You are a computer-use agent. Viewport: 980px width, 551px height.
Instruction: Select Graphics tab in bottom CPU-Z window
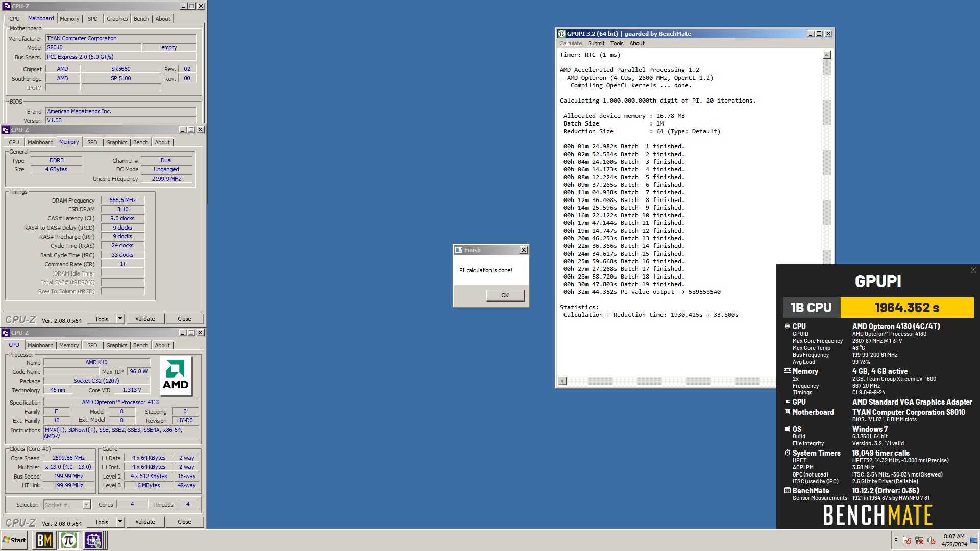116,345
